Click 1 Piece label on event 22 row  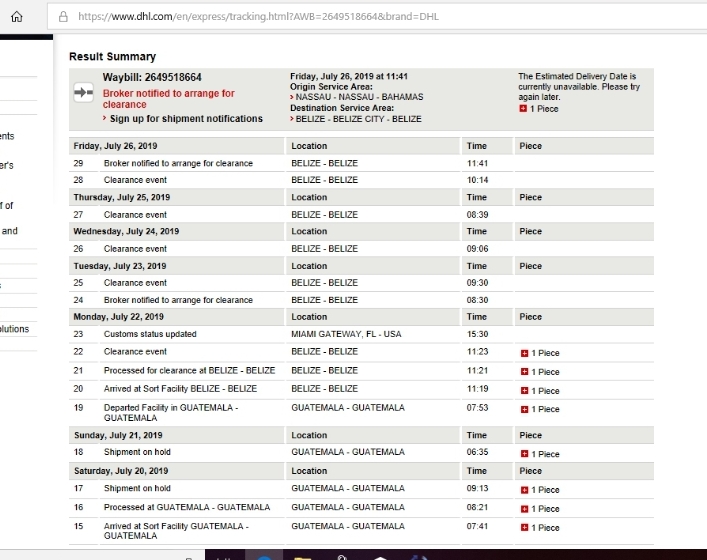click(x=545, y=353)
